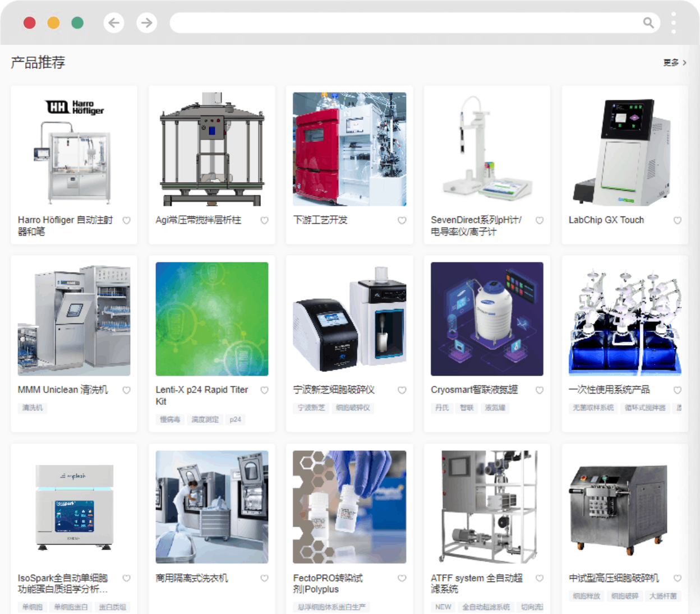Open the MMM Uniclean 清洗机 title link
This screenshot has height=614, width=700.
(x=63, y=390)
